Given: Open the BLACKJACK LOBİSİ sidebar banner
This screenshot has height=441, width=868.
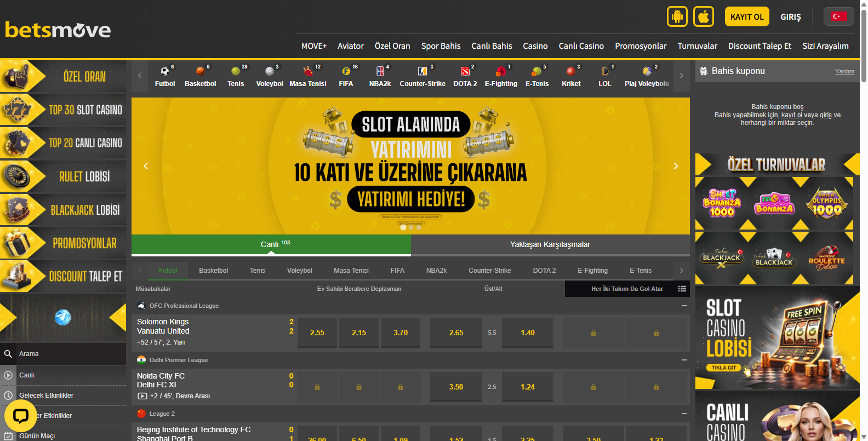Looking at the screenshot, I should tap(63, 209).
